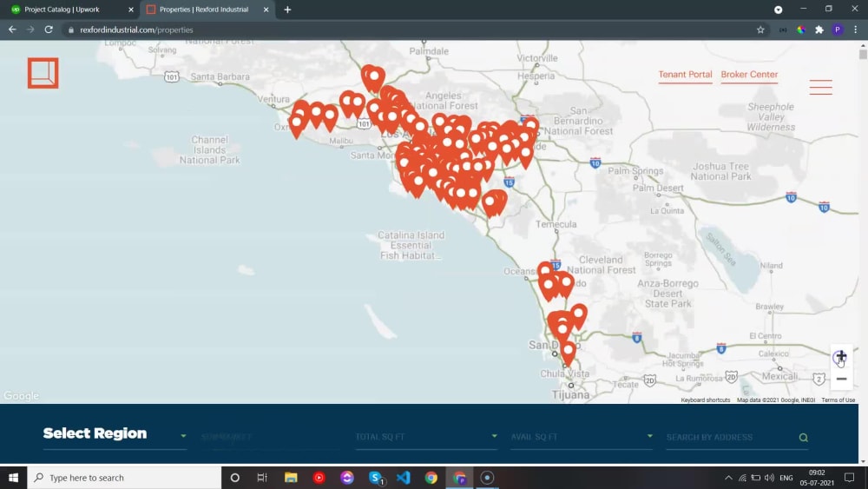The width and height of the screenshot is (868, 489).
Task: View site information lock icon
Action: 71,30
